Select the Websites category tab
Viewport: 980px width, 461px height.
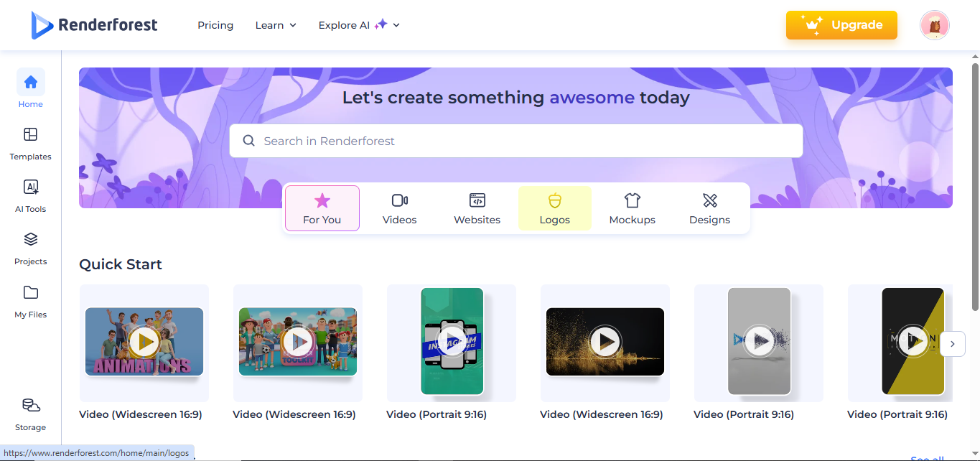point(477,208)
